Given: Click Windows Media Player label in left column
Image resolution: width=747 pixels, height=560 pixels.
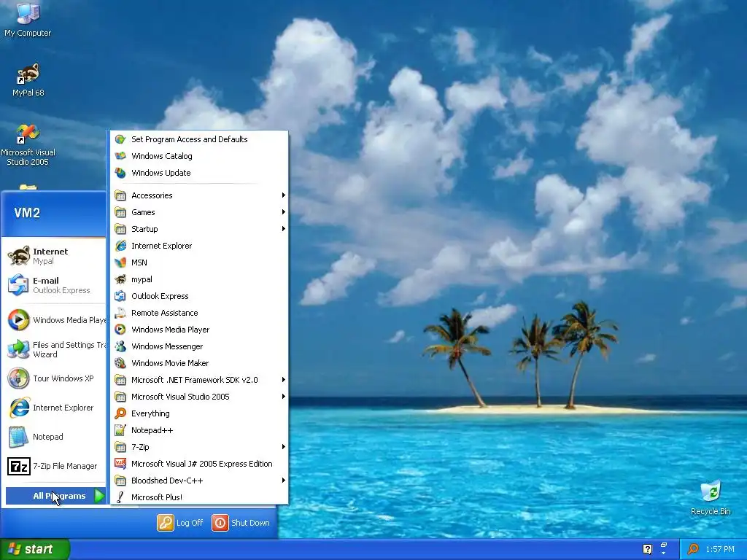Looking at the screenshot, I should (x=69, y=320).
